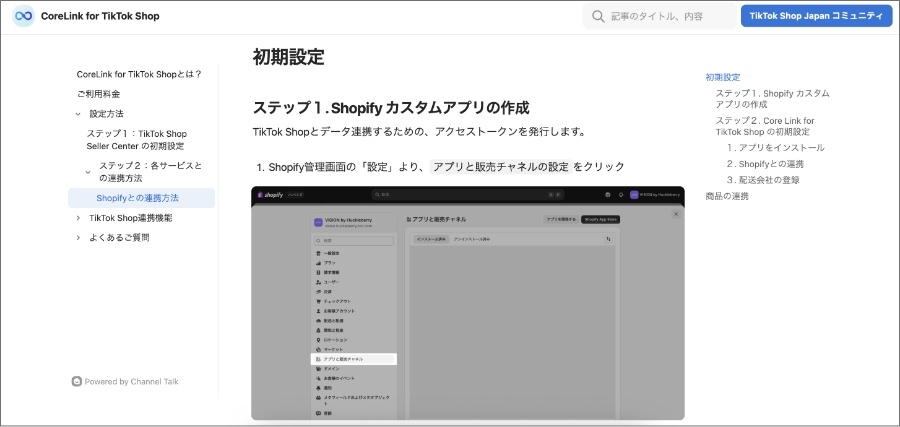Jump to ステップ2. Core Link 初期設定 in contents

pyautogui.click(x=765, y=126)
